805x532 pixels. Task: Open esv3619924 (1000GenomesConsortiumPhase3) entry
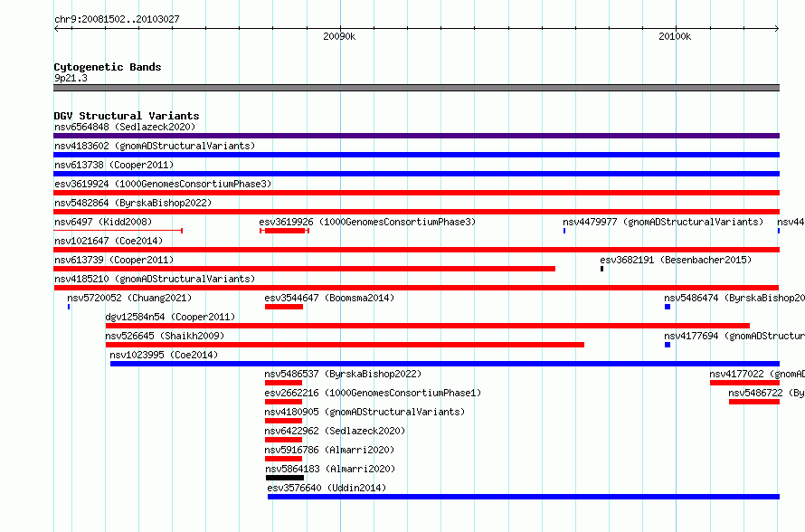coord(163,184)
